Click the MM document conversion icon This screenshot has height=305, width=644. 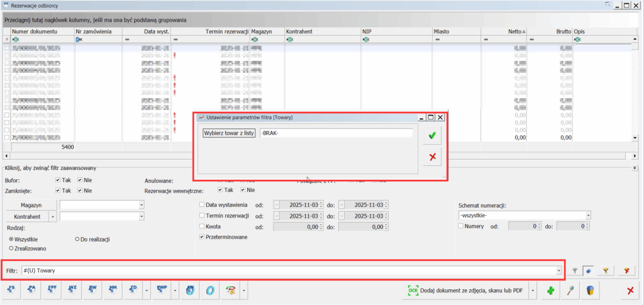(x=113, y=290)
